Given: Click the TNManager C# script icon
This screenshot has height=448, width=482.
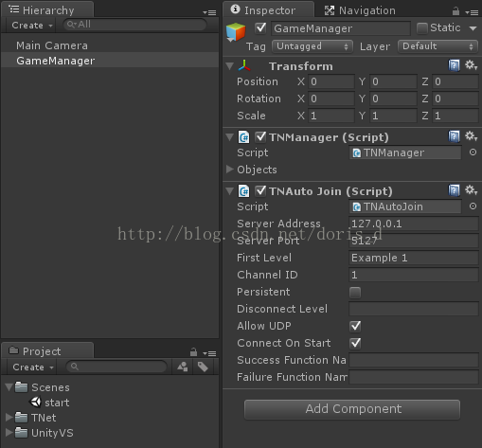Looking at the screenshot, I should click(243, 137).
